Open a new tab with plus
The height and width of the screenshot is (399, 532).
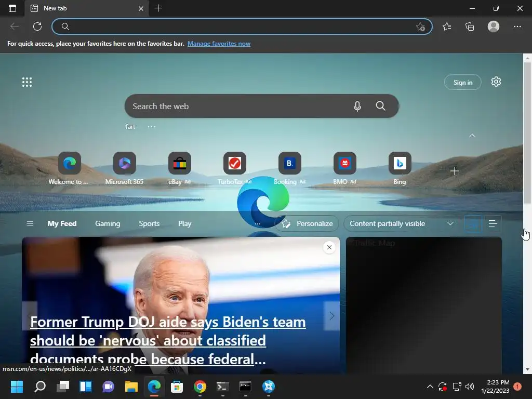click(158, 8)
